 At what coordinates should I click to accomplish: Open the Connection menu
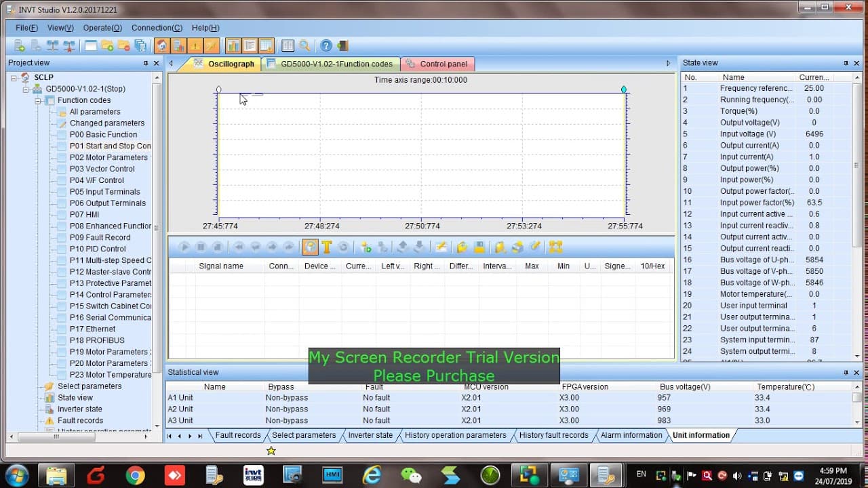coord(157,28)
